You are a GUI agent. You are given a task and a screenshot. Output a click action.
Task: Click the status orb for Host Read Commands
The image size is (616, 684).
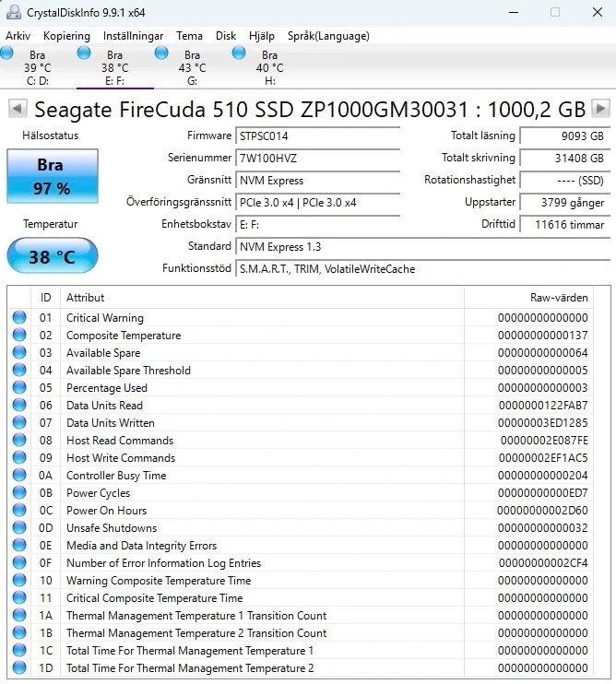click(19, 440)
